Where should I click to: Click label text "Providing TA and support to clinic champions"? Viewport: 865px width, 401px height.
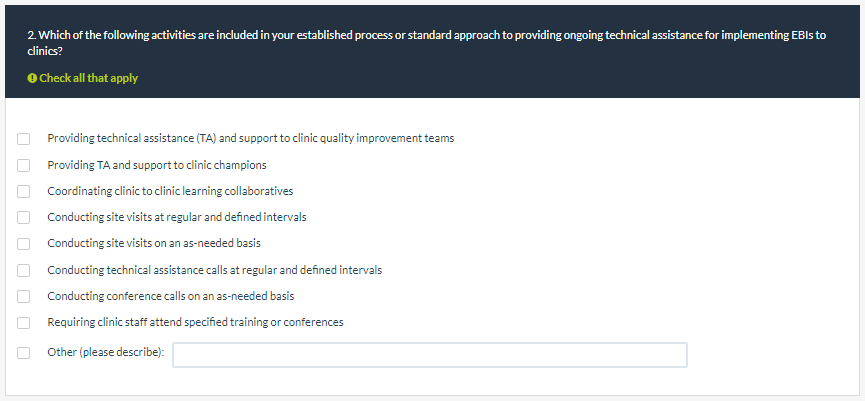157,165
